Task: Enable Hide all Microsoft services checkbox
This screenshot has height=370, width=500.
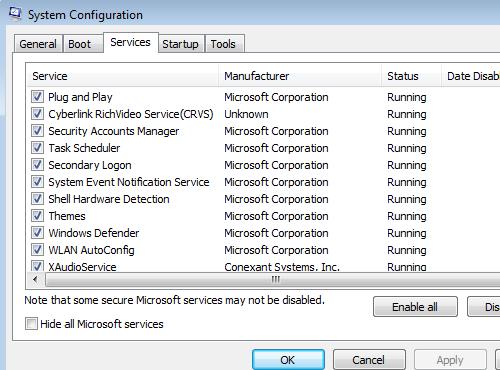Action: (31, 324)
